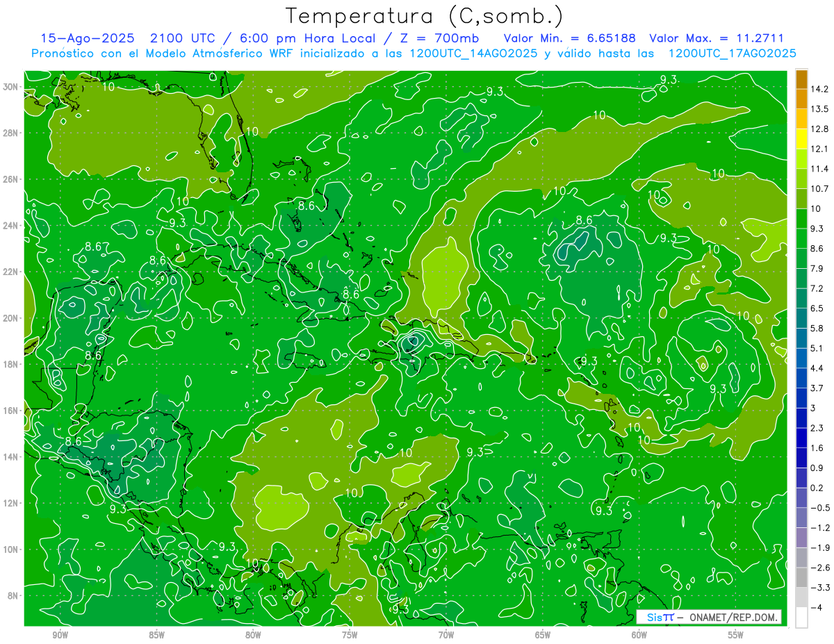The image size is (834, 644).
Task: Click the 28N latitude axis label
Action: tap(12, 133)
